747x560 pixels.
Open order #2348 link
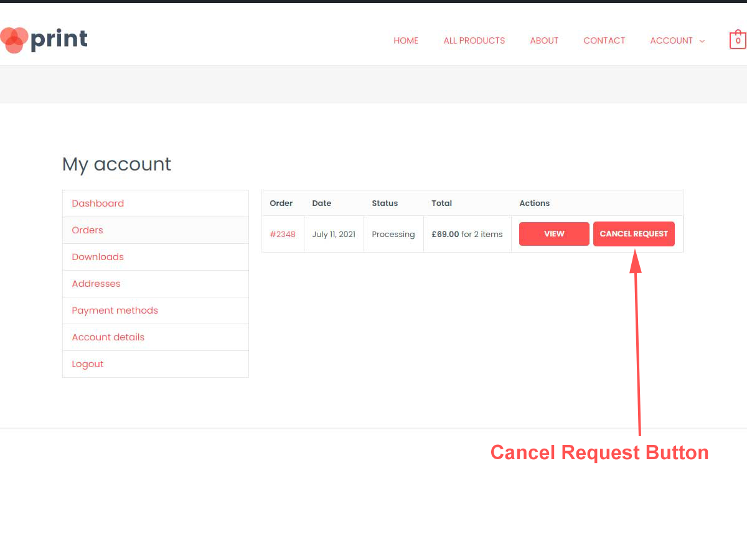[283, 235]
